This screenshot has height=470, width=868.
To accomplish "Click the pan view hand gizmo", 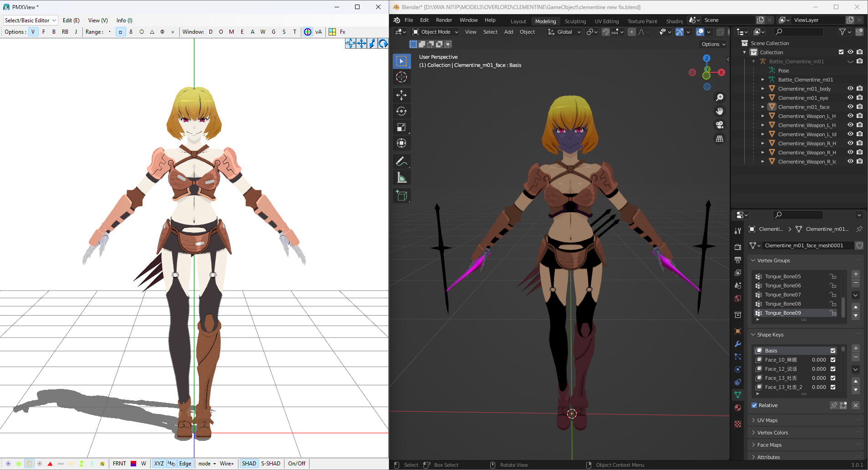I will [720, 111].
